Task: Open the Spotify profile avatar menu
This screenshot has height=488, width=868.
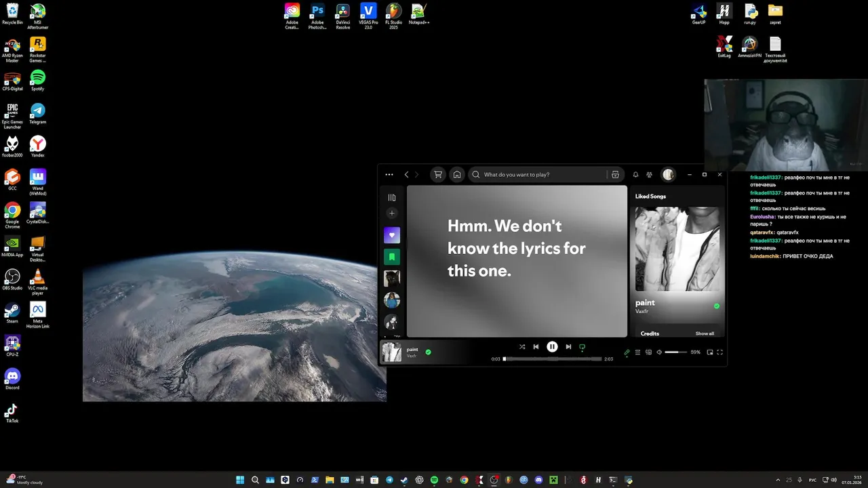Action: 668,174
